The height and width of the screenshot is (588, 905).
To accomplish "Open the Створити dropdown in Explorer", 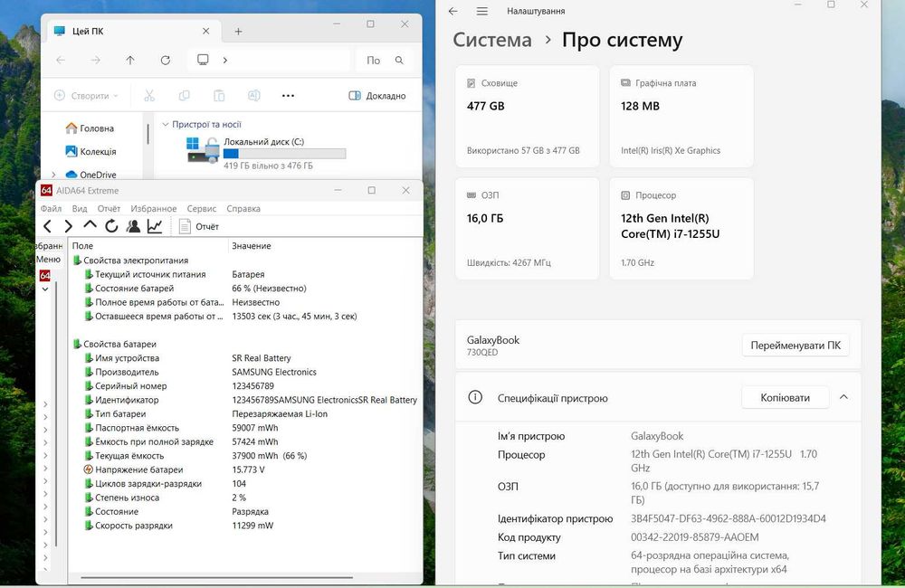I will point(86,96).
